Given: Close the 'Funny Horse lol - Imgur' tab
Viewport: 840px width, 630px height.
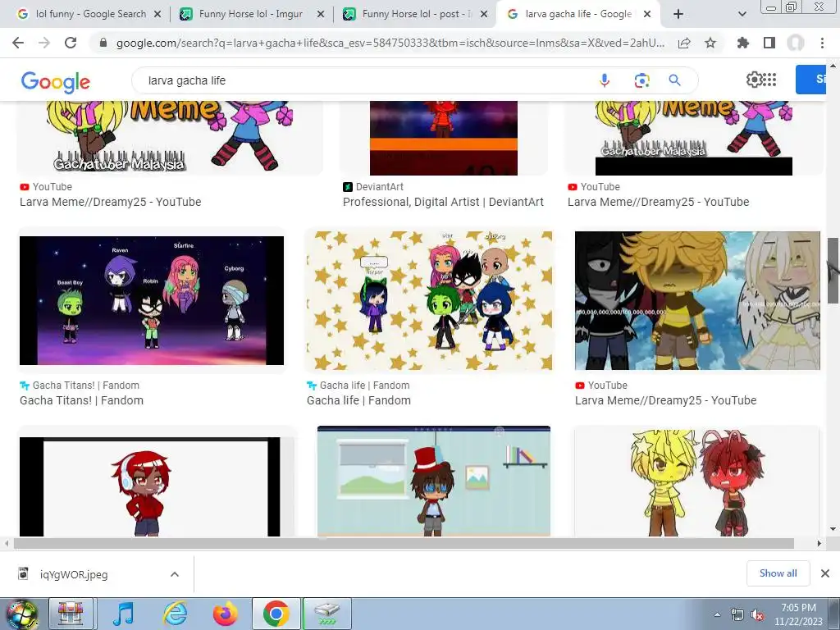Looking at the screenshot, I should pos(321,15).
